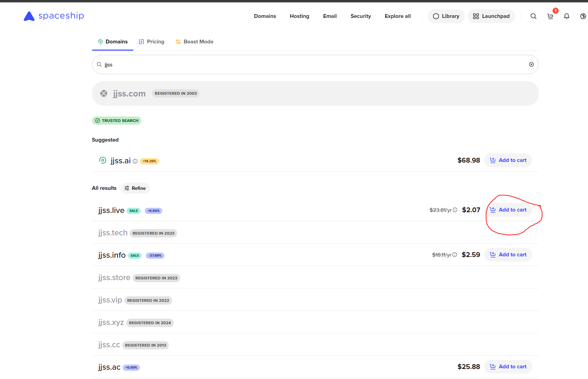Clear the jjss search field
This screenshot has width=588, height=379.
pos(531,64)
